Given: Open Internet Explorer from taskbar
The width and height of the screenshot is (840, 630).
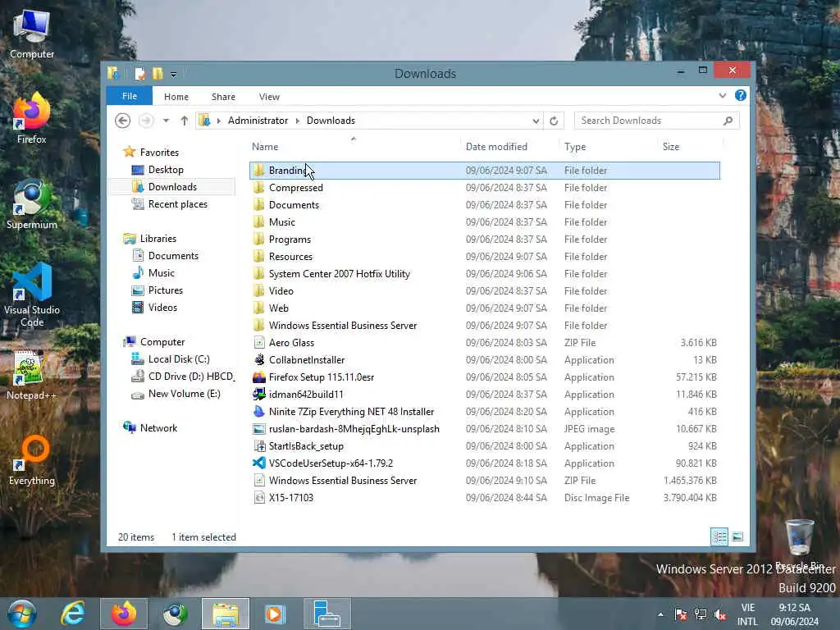Looking at the screenshot, I should click(73, 614).
